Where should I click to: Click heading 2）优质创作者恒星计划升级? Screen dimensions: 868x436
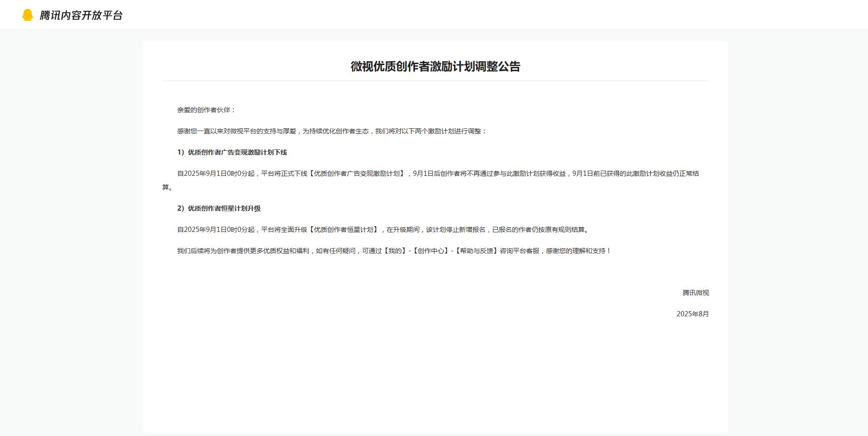(x=219, y=208)
